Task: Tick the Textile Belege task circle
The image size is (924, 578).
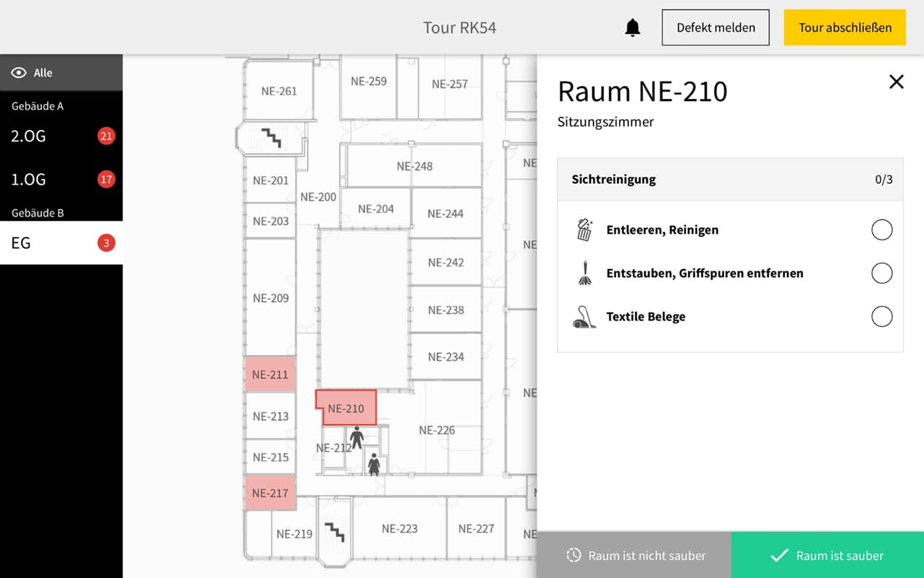Action: coord(881,317)
